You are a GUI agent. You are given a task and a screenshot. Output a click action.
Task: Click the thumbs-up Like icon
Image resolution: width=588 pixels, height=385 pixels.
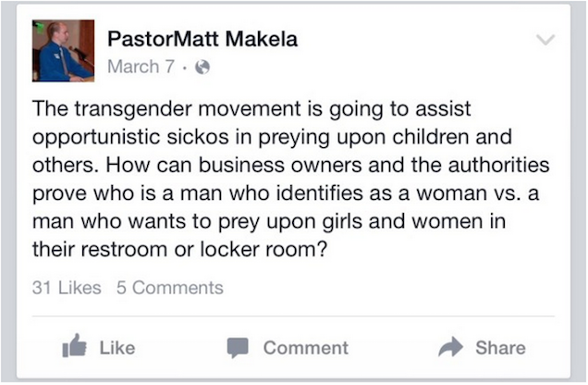click(74, 347)
